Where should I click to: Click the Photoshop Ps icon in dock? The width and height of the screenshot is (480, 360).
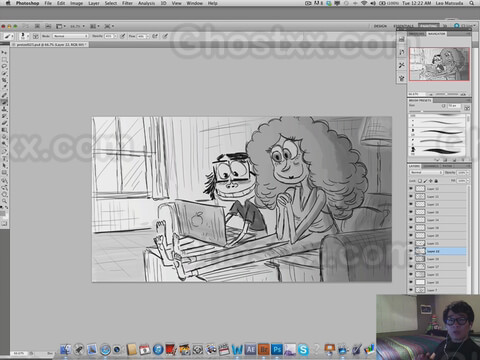coord(277,349)
